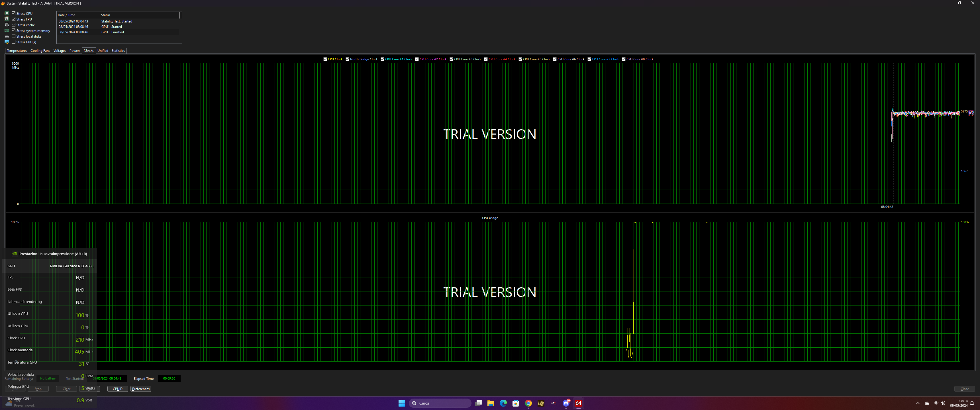Switch to the Temperatures tab
The width and height of the screenshot is (980, 410).
[17, 51]
